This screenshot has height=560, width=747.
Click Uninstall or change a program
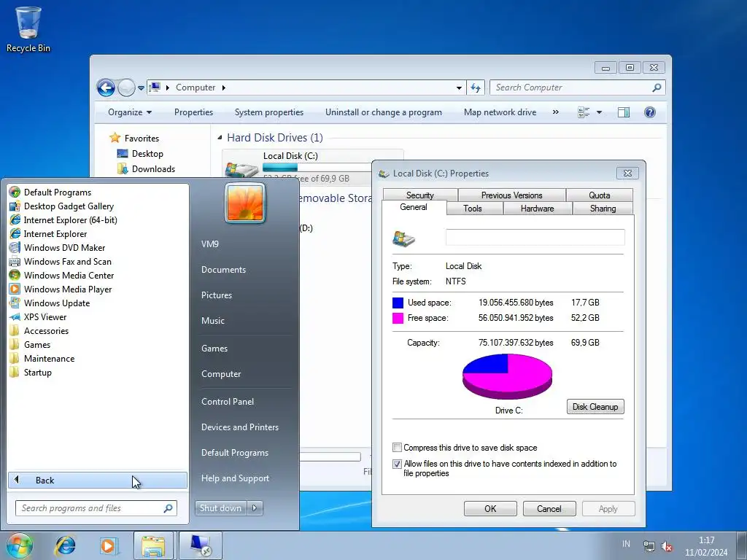[x=384, y=112]
